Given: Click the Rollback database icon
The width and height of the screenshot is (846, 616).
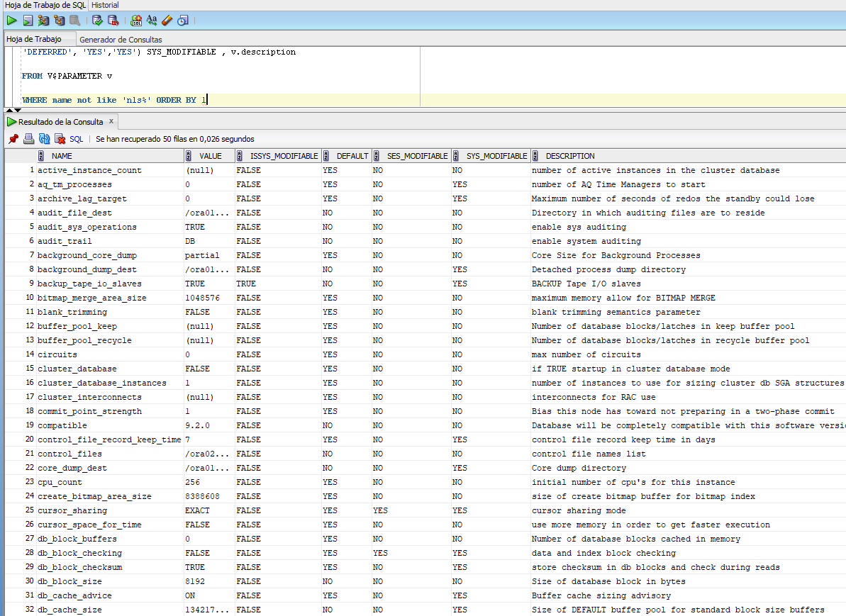Looking at the screenshot, I should (x=113, y=21).
